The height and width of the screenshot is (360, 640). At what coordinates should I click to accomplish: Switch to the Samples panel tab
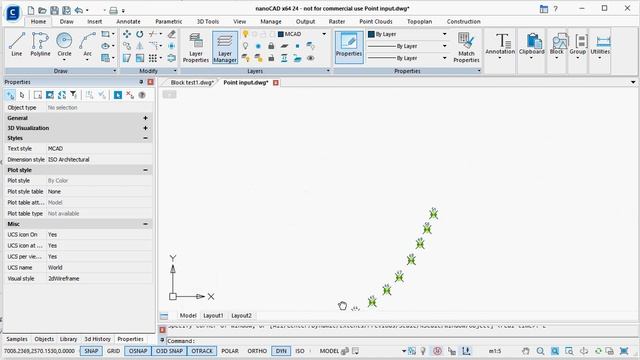(17, 339)
